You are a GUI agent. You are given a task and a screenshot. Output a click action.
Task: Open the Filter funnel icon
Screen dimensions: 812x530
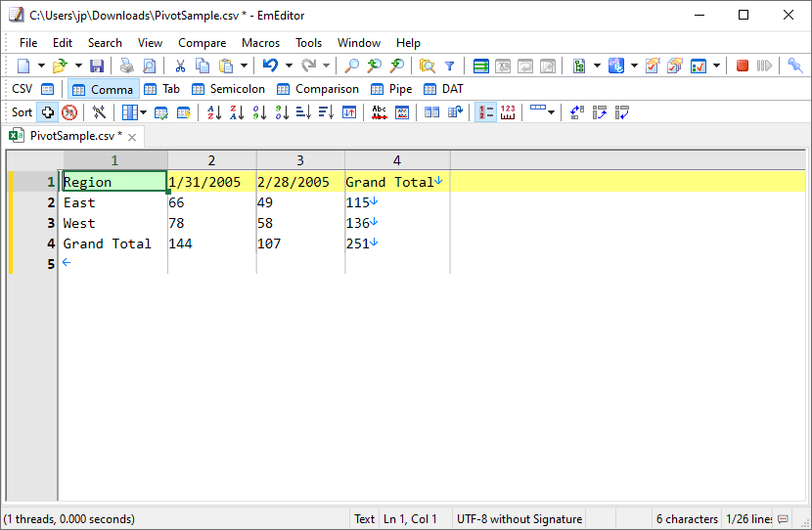coord(449,66)
